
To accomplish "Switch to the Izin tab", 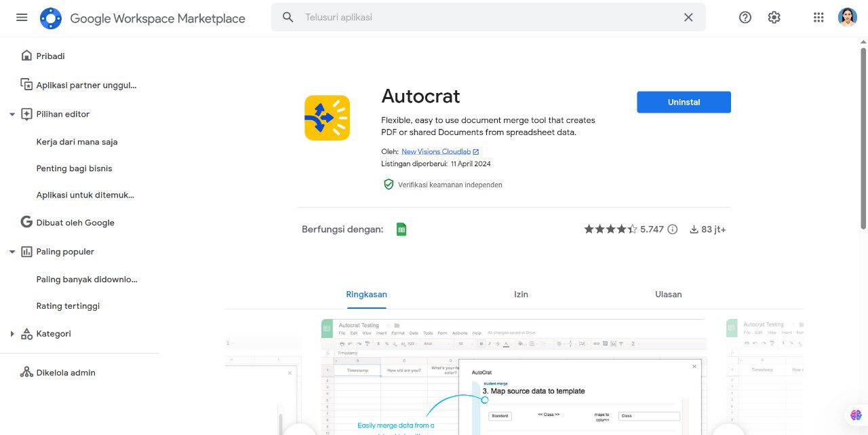I will [521, 294].
